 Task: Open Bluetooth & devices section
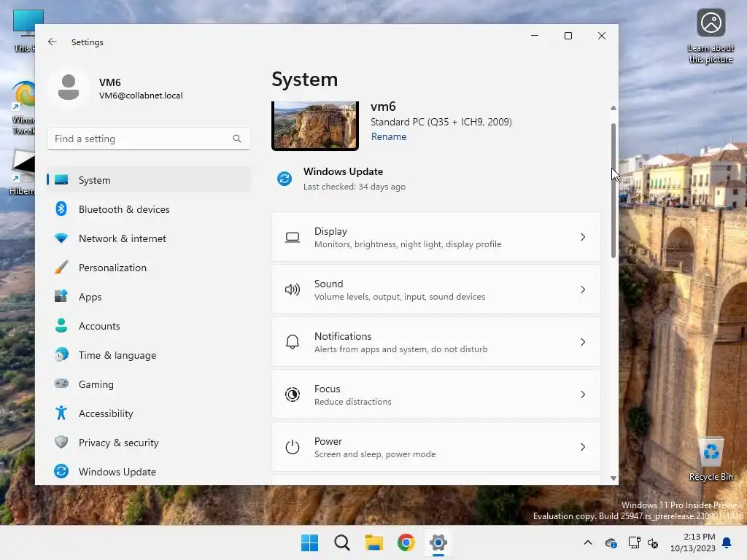click(x=149, y=209)
